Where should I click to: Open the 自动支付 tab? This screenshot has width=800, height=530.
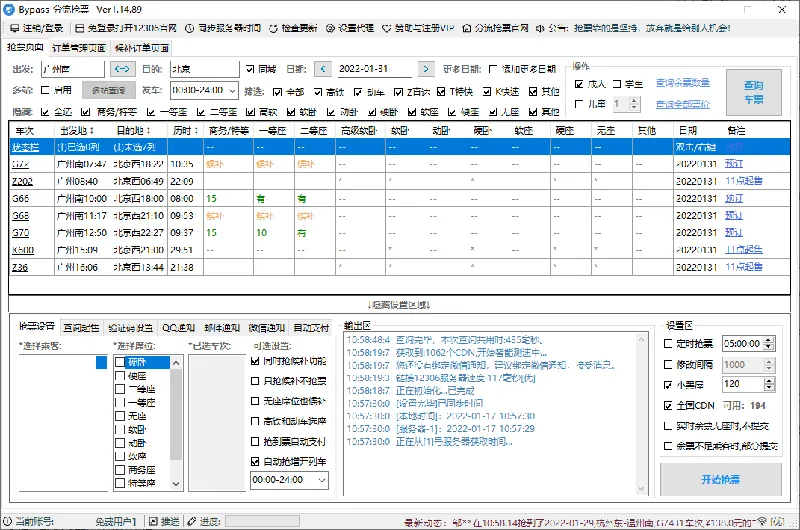tap(311, 327)
